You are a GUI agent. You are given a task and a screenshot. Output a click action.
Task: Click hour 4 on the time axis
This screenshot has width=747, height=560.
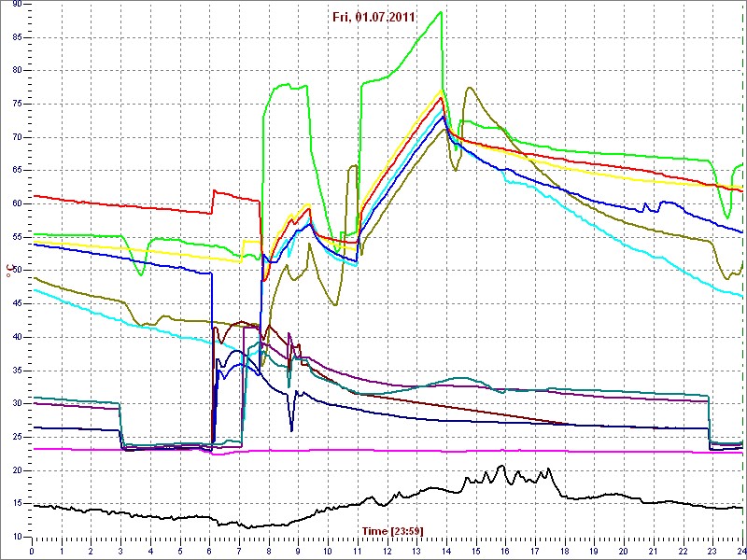[150, 552]
